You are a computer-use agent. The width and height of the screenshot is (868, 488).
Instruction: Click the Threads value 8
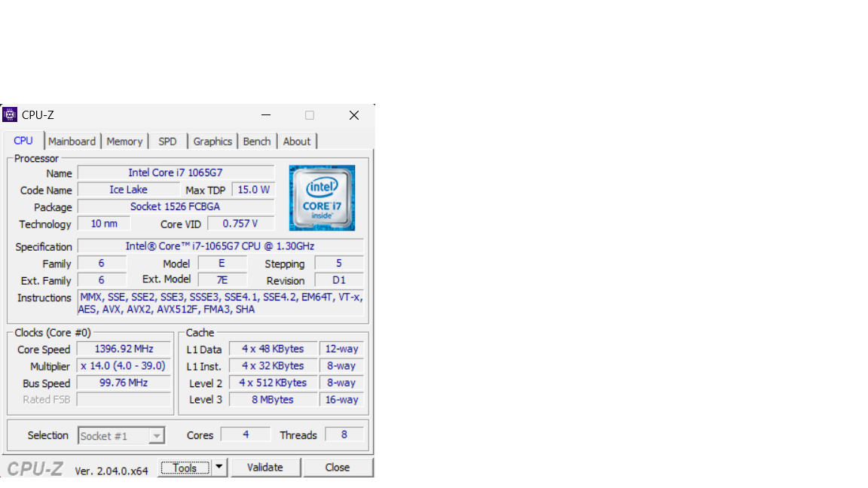(344, 435)
